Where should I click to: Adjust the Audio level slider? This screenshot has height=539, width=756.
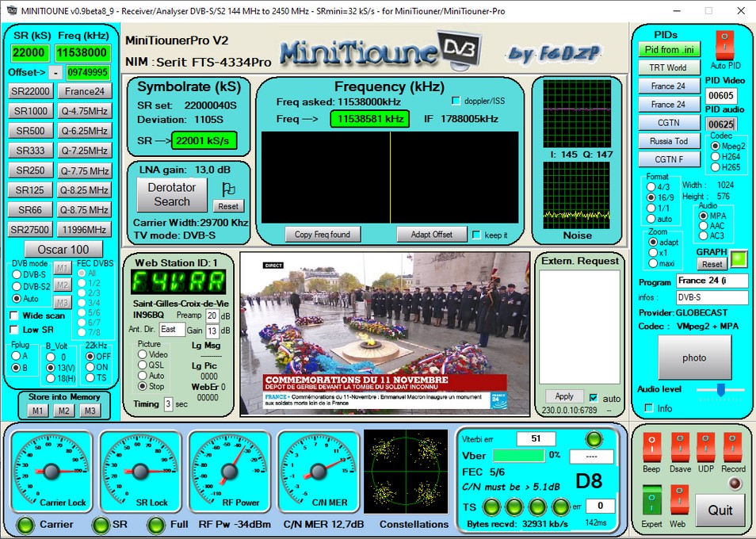[x=720, y=389]
